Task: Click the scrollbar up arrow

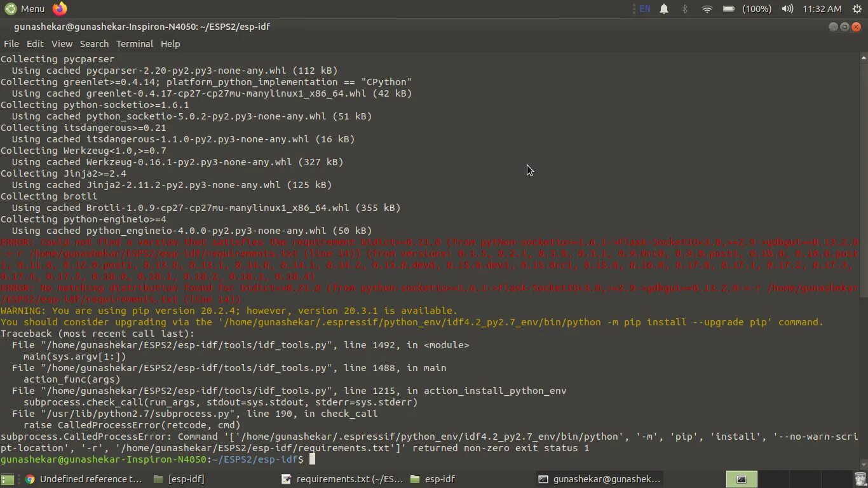Action: click(x=864, y=57)
